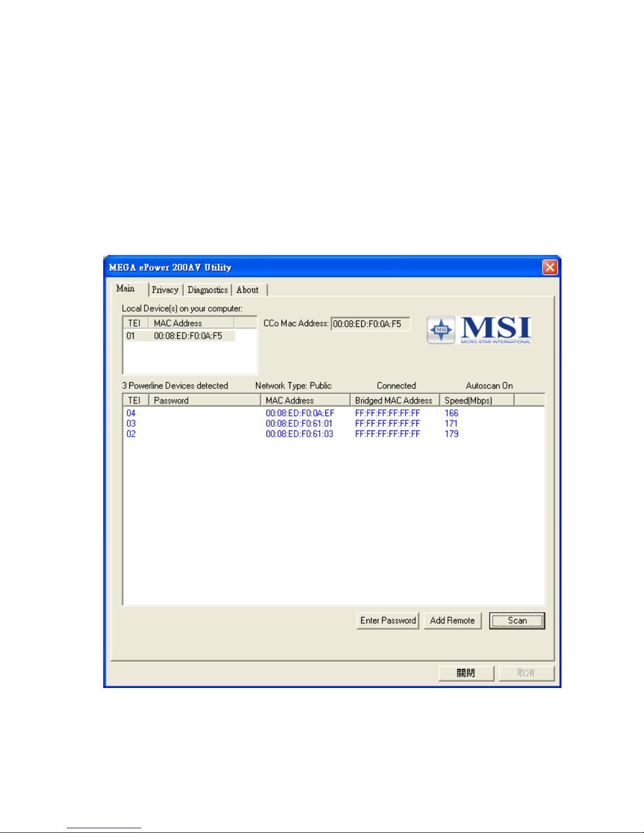The height and width of the screenshot is (833, 644).
Task: Click the Add Remote button
Action: (452, 621)
